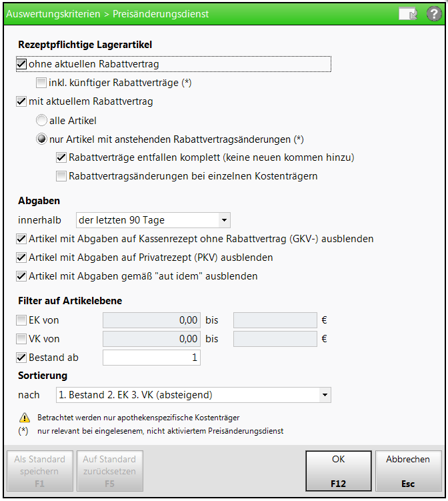
Task: Enable the 'VK von' filter checkbox
Action: click(x=21, y=339)
